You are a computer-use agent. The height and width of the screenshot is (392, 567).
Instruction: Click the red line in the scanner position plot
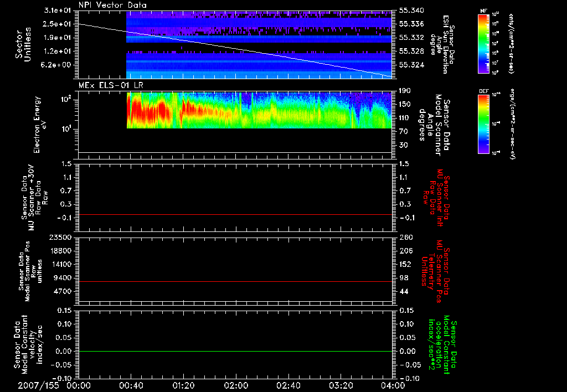point(235,281)
